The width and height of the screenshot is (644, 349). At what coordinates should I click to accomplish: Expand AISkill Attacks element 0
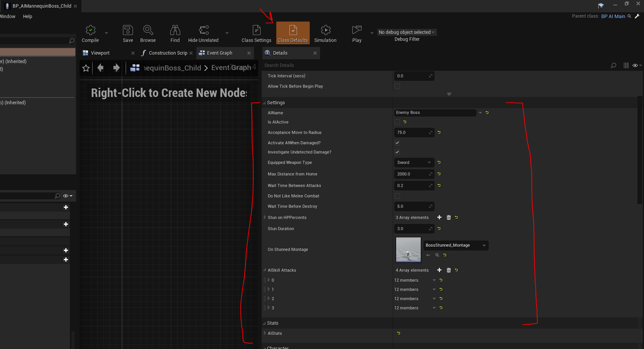pos(269,280)
